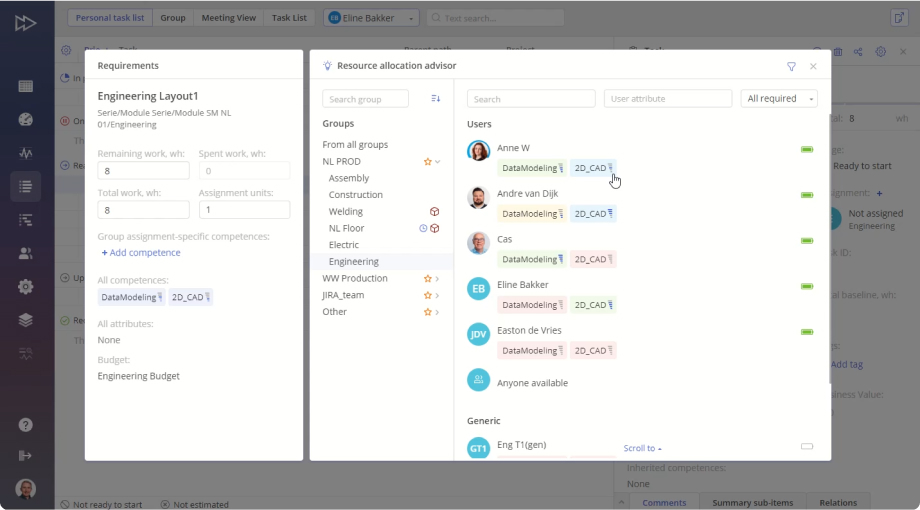Select the Engineering group
Screen dimensions: 920x510
coord(354,262)
